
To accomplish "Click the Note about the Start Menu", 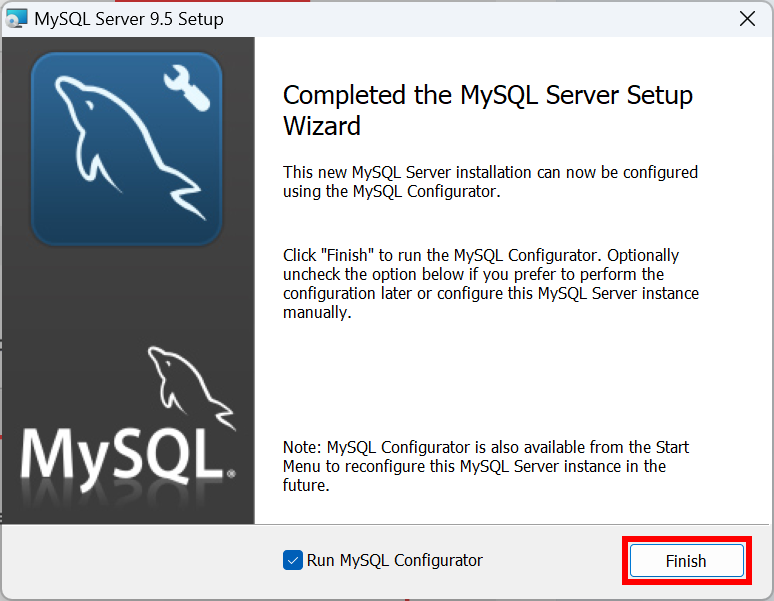I will [486, 466].
